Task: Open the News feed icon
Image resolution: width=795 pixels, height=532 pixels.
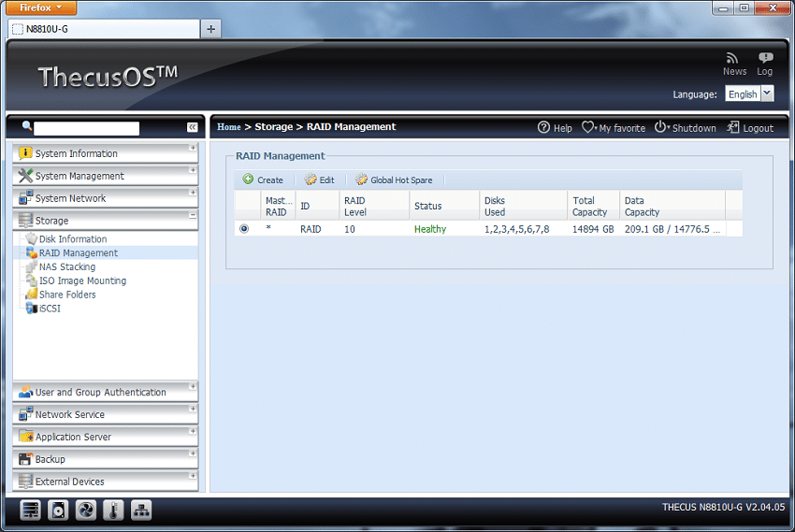Action: 732,58
